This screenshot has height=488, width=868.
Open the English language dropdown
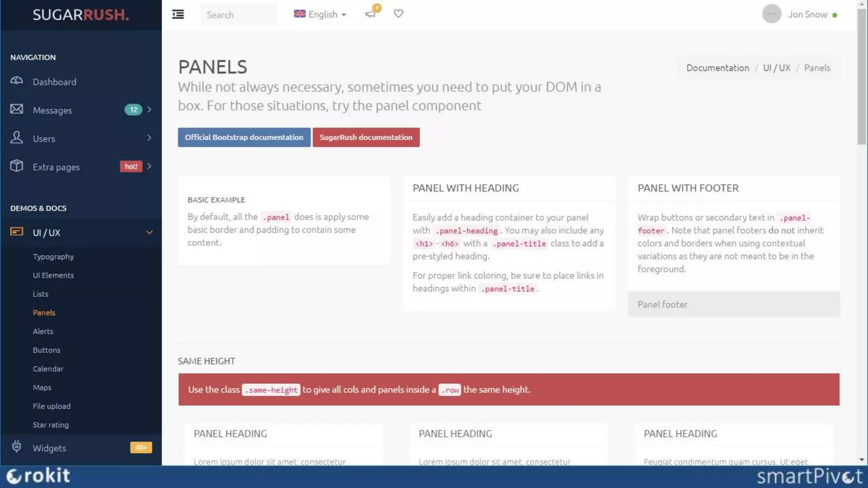coord(320,14)
